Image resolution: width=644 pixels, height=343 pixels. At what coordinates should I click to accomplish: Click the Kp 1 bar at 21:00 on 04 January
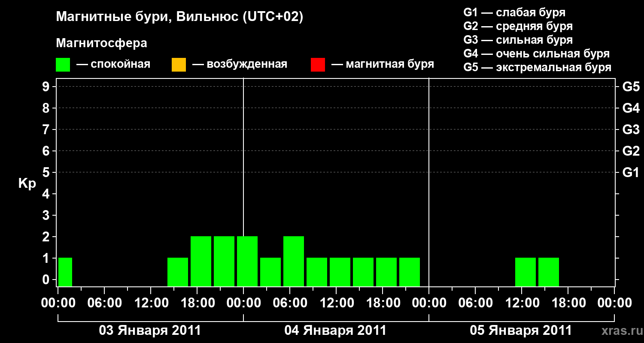[410, 272]
